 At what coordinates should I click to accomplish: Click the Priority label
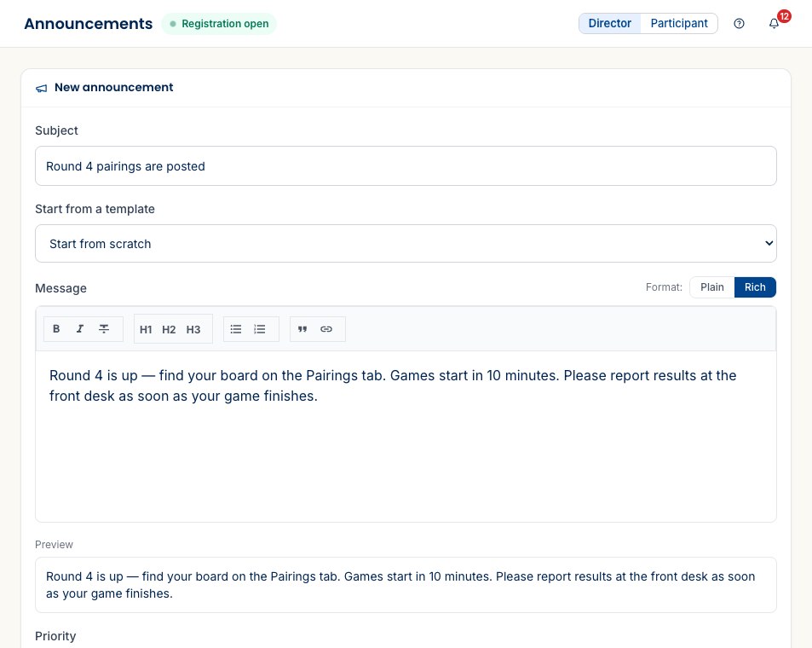pyautogui.click(x=55, y=636)
